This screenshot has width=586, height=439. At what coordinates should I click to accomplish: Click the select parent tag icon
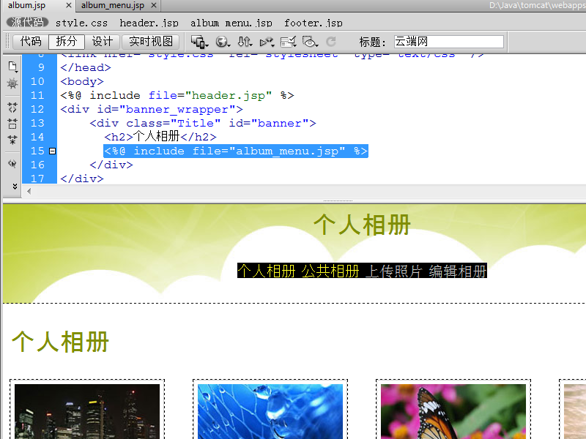click(x=12, y=164)
